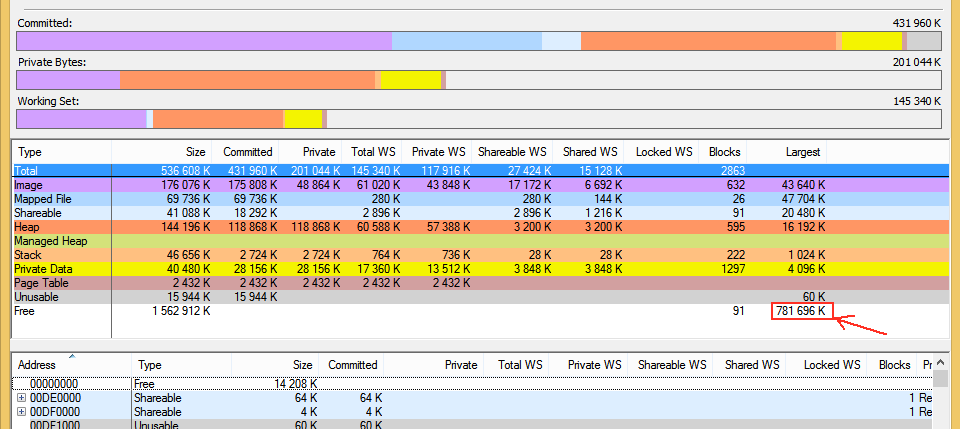Select the Image row in summary table
The height and width of the screenshot is (429, 960).
click(x=30, y=185)
